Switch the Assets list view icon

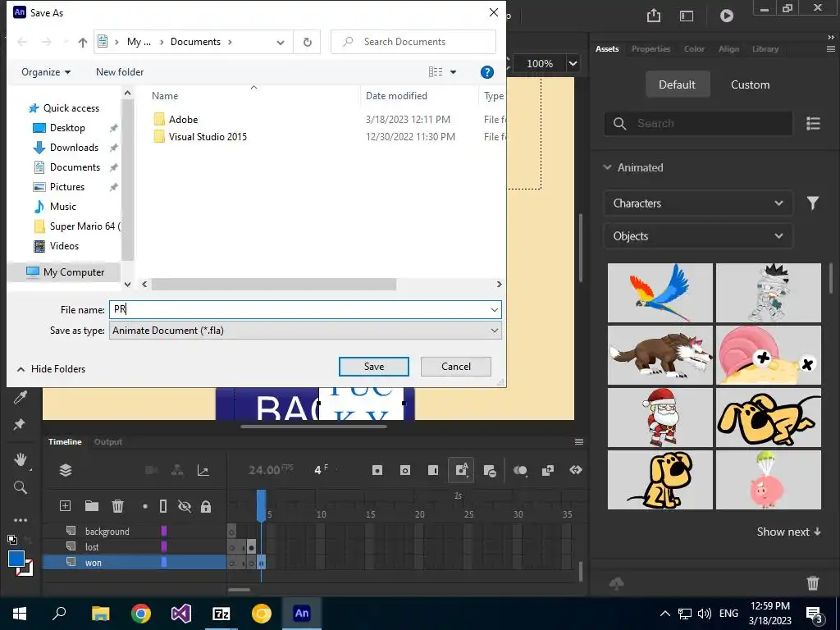[813, 124]
